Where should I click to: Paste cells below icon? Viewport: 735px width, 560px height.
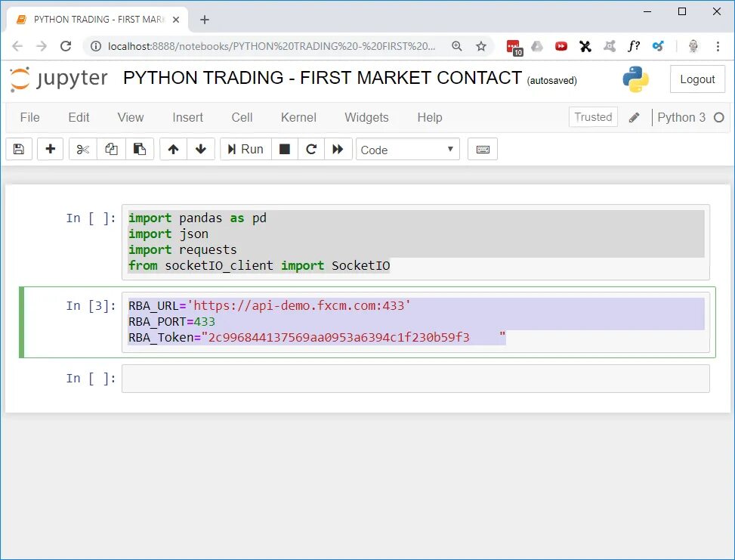(x=140, y=149)
